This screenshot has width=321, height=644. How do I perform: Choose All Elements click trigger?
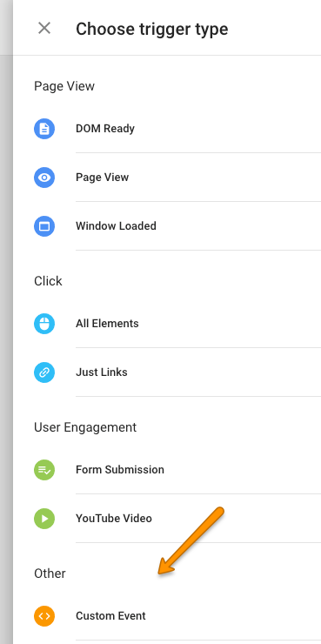point(177,324)
